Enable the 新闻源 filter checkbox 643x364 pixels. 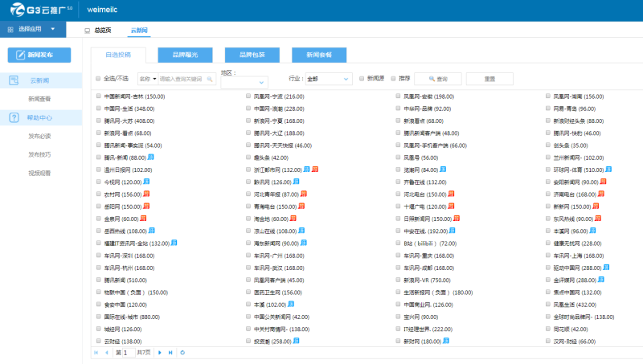362,79
